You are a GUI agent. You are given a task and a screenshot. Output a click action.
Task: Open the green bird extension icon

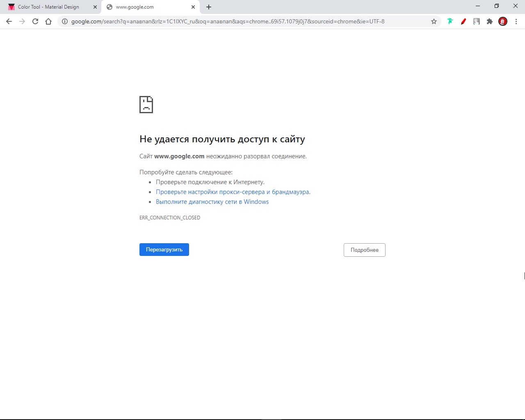[x=450, y=21]
